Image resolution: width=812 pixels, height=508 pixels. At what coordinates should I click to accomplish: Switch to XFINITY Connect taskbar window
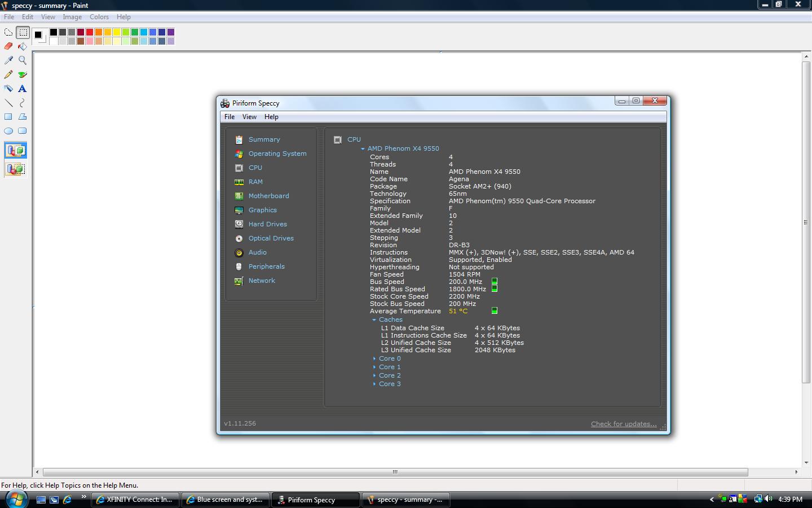tap(135, 500)
